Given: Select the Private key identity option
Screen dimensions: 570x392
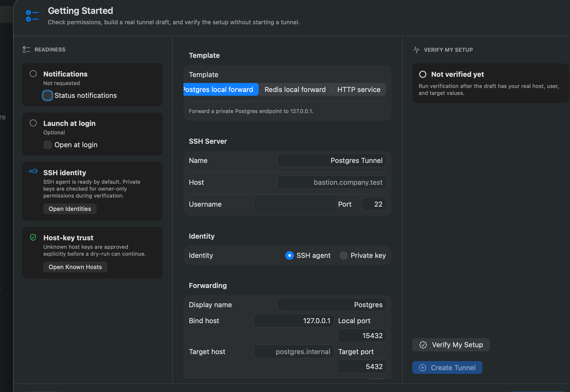Looking at the screenshot, I should point(343,256).
